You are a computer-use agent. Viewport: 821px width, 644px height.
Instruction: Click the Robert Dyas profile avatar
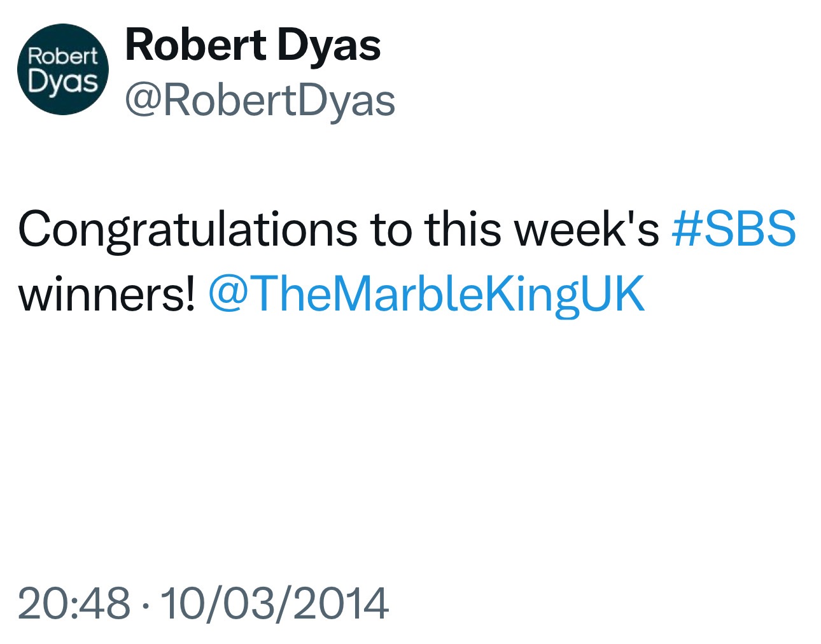coord(63,69)
